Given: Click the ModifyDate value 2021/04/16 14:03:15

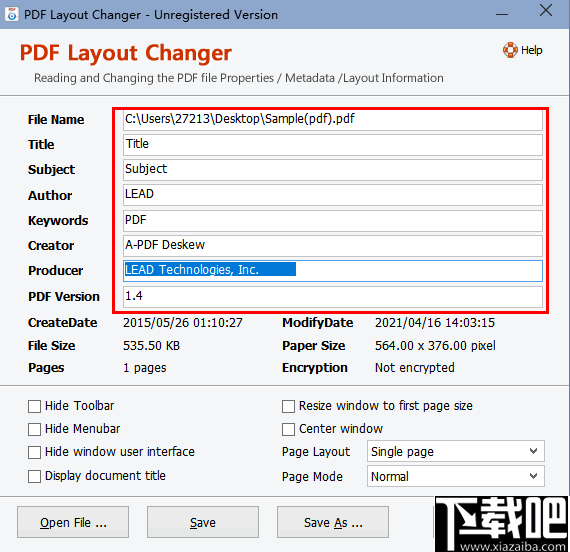Looking at the screenshot, I should click(x=435, y=323).
